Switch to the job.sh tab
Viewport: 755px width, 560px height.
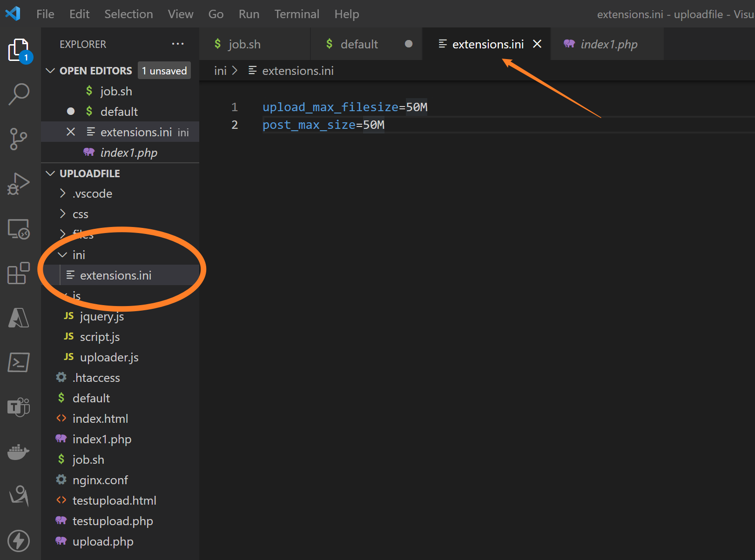tap(244, 44)
